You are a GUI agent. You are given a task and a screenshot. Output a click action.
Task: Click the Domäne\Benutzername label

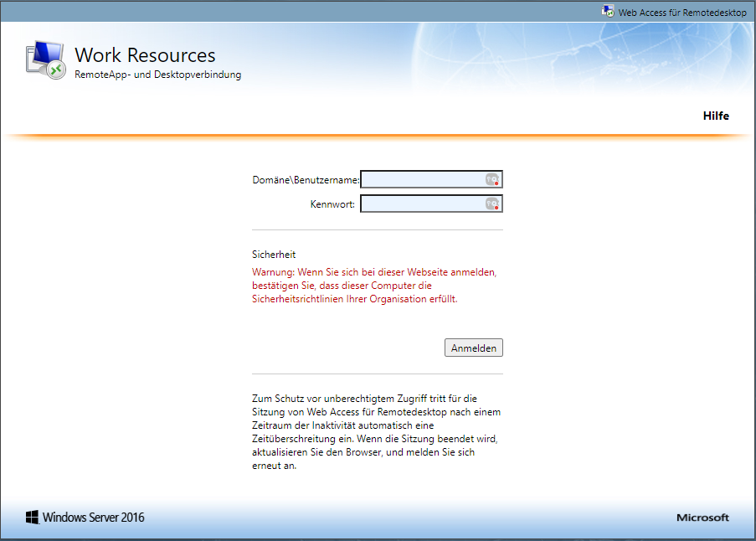pos(306,180)
